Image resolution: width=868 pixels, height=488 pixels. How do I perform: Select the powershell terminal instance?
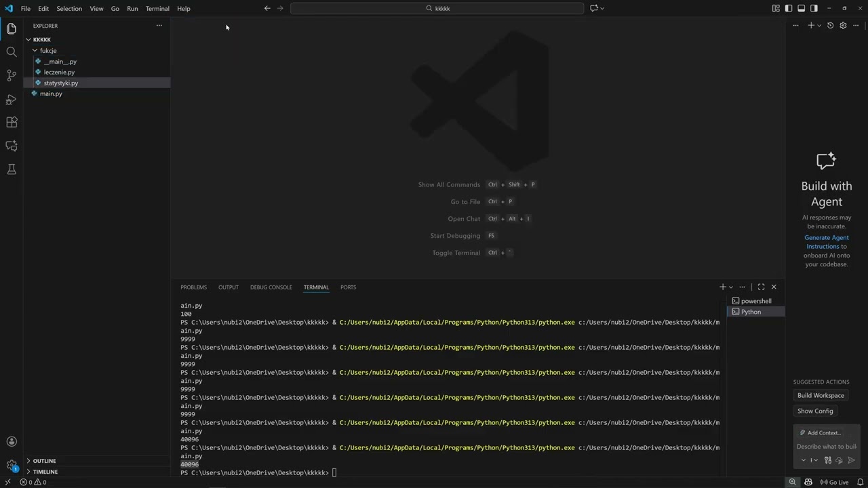click(755, 301)
